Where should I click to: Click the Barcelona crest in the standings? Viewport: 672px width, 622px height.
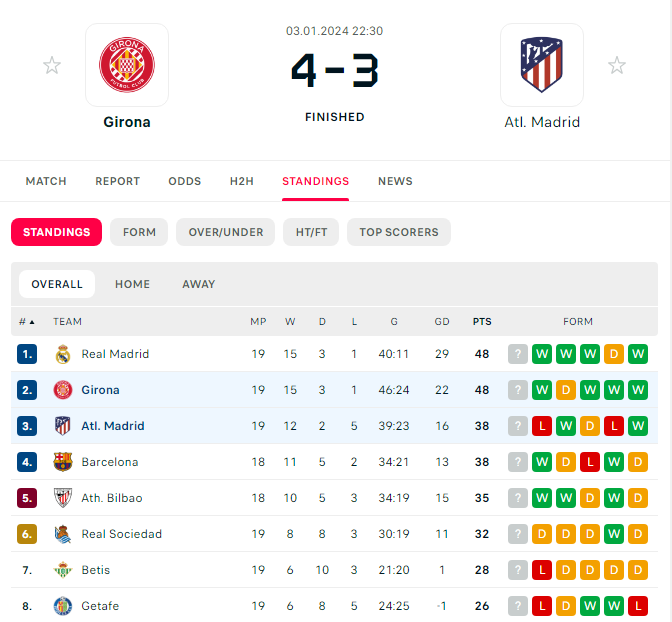[x=63, y=462]
